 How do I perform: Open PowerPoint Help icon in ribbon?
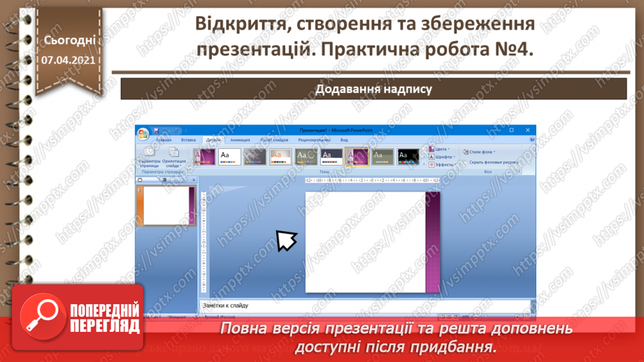tap(532, 140)
